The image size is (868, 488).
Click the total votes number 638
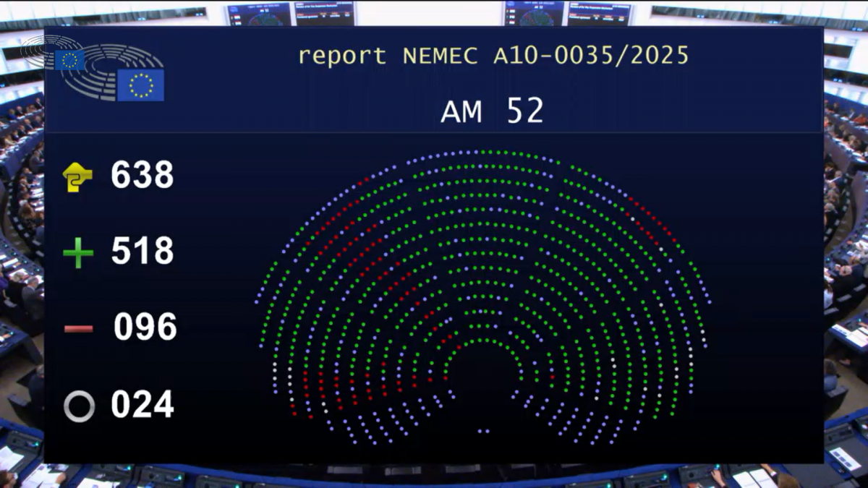(142, 176)
